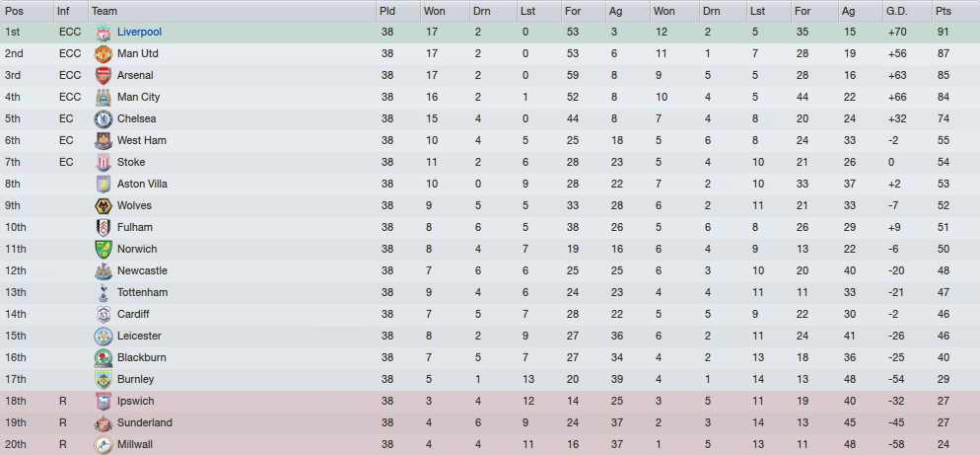Click the Chelsea club badge
This screenshot has height=455, width=980.
tap(104, 118)
